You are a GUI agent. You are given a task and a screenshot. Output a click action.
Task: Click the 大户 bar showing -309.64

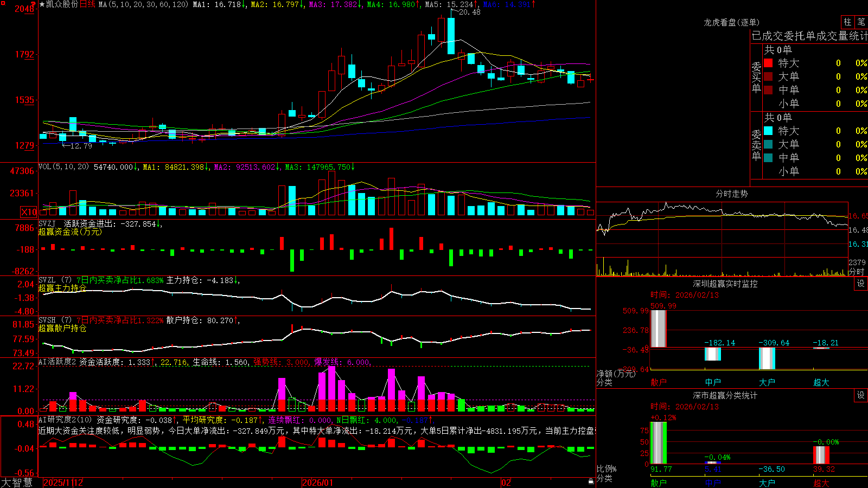click(767, 358)
